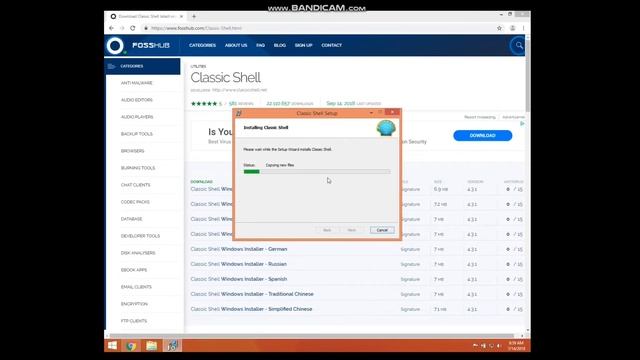
Task: Open the FossHub search icon
Action: [519, 45]
